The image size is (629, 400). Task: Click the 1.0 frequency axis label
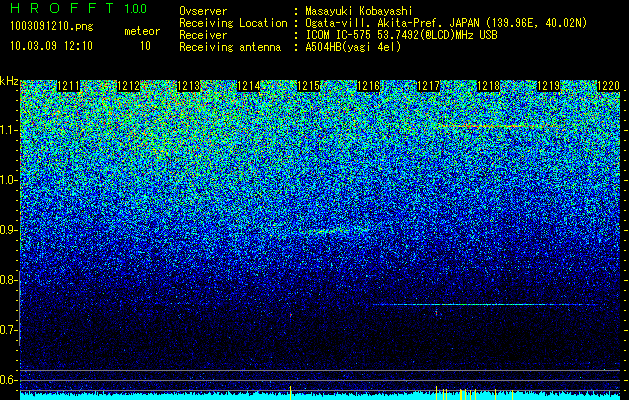(9, 181)
